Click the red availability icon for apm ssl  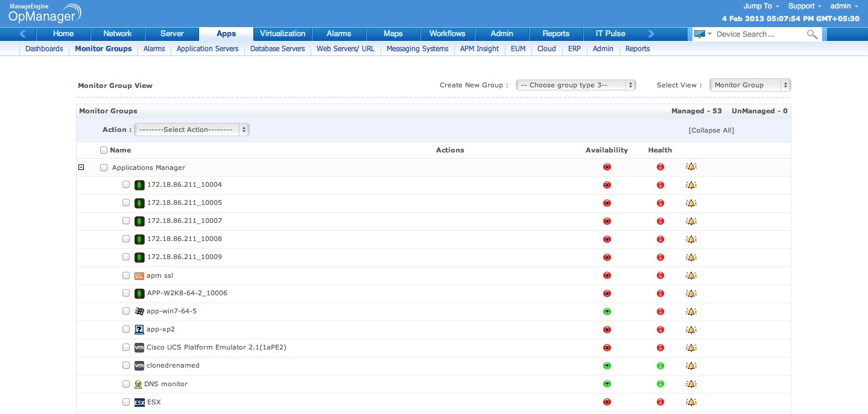tap(607, 275)
